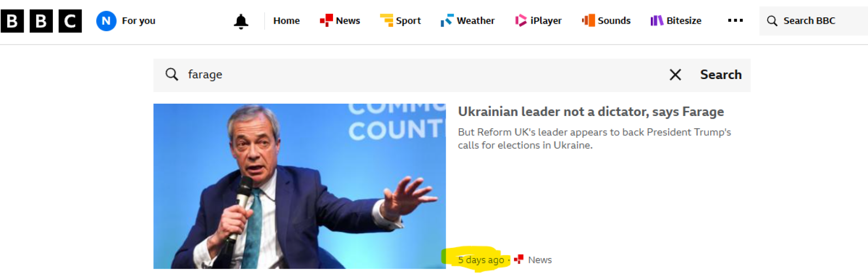Clear the farage search text
Viewport: 868px width, 274px height.
pyautogui.click(x=675, y=75)
